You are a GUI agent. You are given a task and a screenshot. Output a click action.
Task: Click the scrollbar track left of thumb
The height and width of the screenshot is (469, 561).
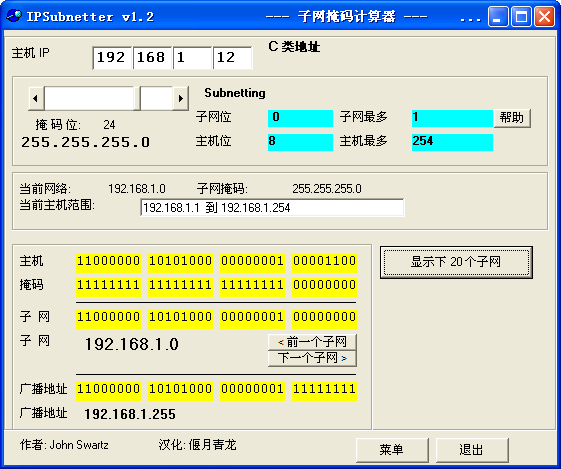[x=89, y=98]
